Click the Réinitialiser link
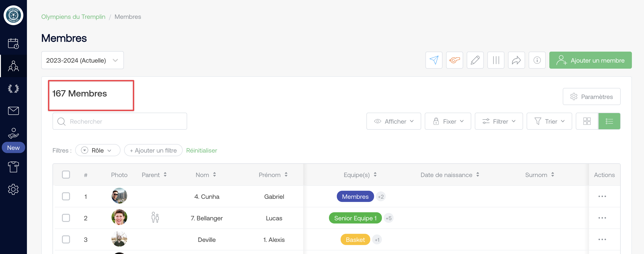Image resolution: width=644 pixels, height=254 pixels. click(x=202, y=150)
